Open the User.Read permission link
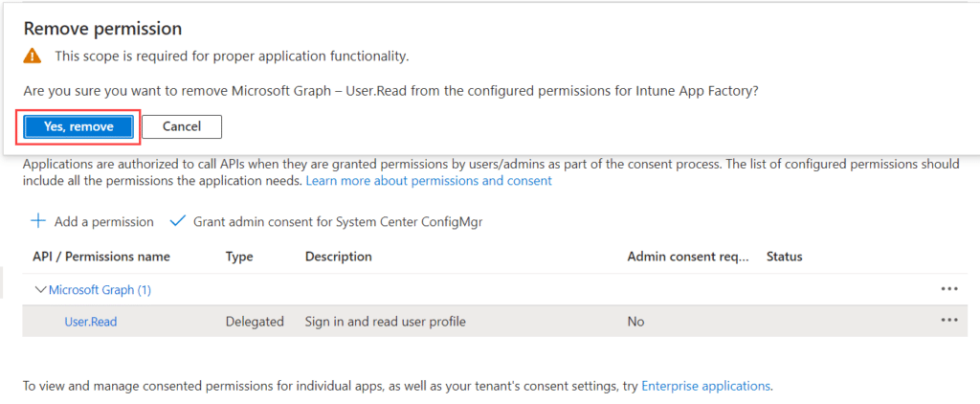The height and width of the screenshot is (404, 980). (91, 322)
